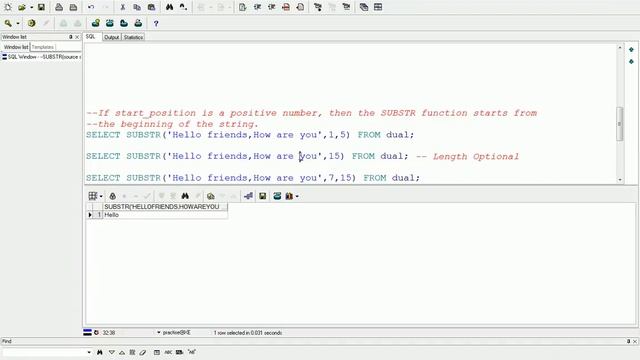The height and width of the screenshot is (360, 640).
Task: Commit the transaction with the first green database icon
Action: (96, 23)
